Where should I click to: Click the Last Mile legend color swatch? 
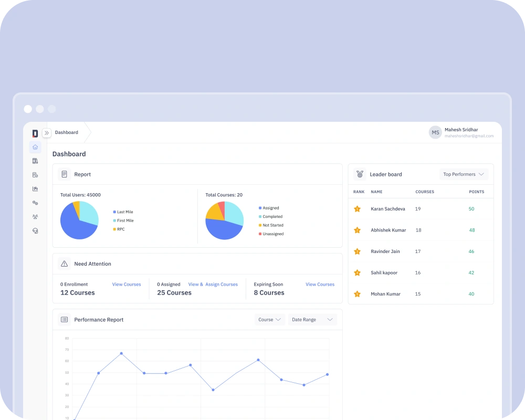pyautogui.click(x=114, y=212)
